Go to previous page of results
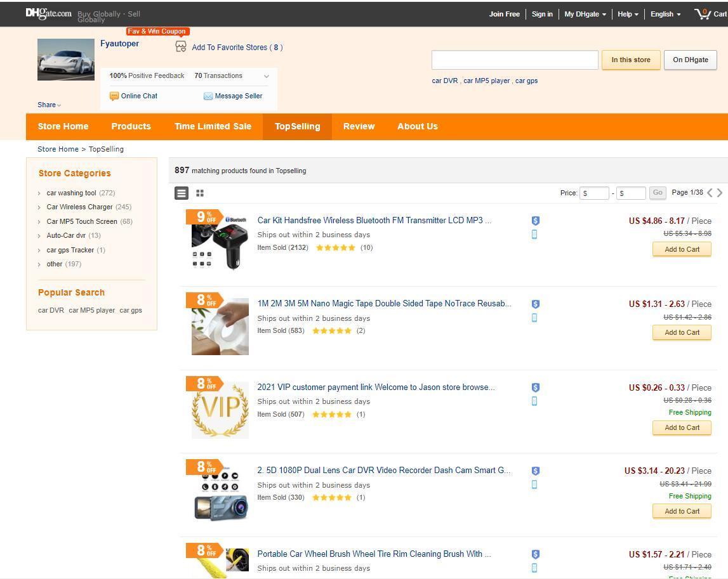 coord(710,193)
